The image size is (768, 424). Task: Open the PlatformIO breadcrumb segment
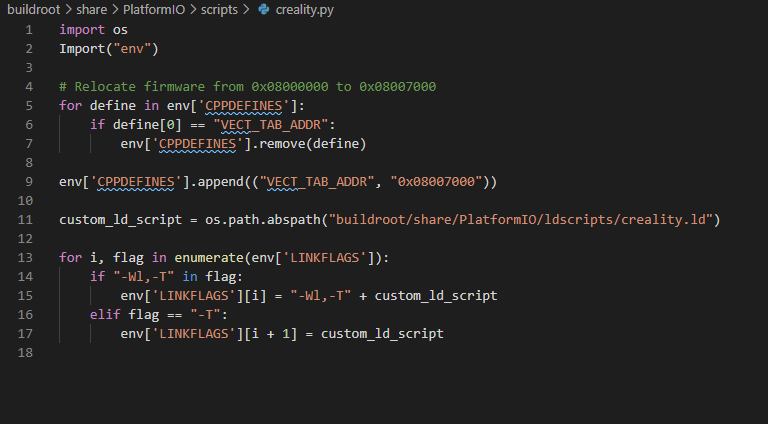click(x=154, y=9)
